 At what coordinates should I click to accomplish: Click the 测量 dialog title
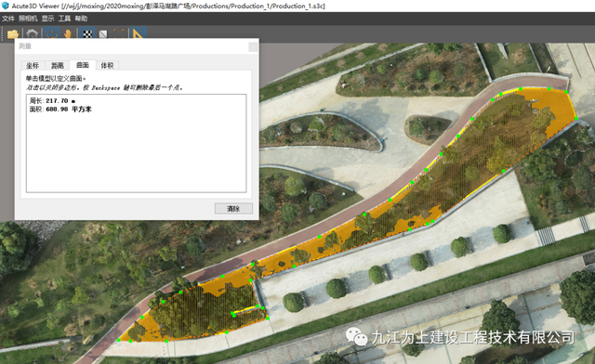click(x=25, y=46)
